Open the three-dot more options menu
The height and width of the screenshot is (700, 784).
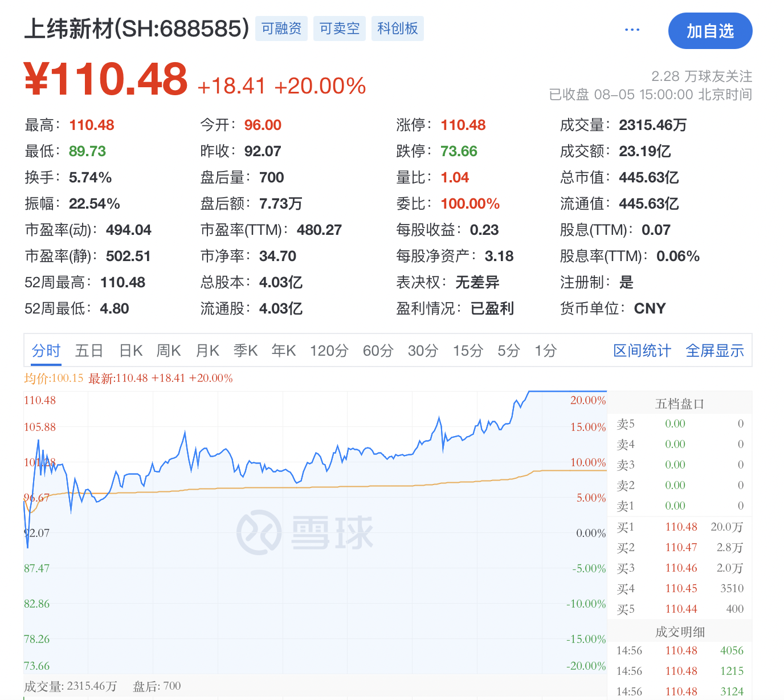[x=632, y=30]
